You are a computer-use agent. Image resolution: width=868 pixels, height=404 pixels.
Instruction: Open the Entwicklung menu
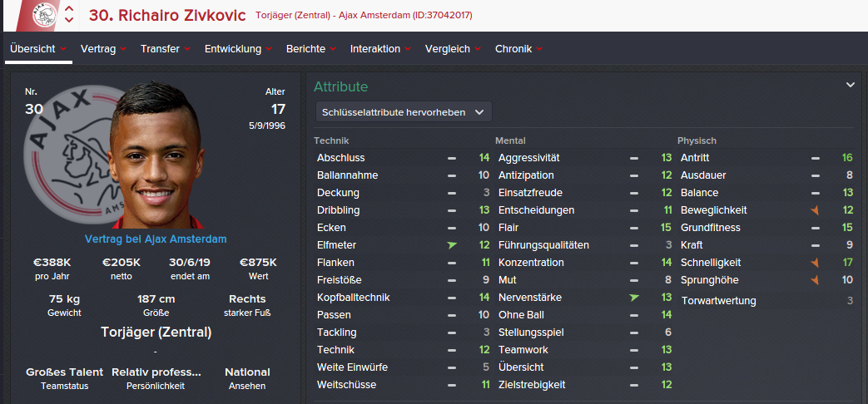point(238,49)
